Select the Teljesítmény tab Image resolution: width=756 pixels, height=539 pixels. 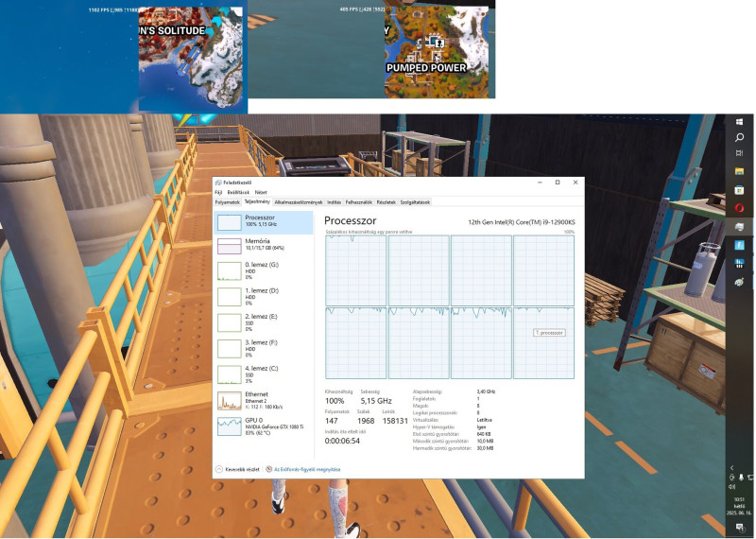pyautogui.click(x=257, y=201)
